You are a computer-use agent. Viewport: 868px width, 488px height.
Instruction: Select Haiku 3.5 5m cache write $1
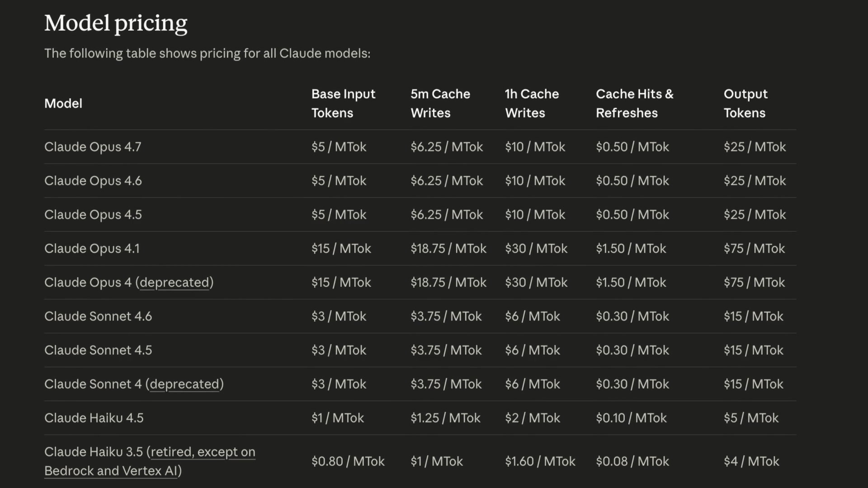pyautogui.click(x=437, y=461)
